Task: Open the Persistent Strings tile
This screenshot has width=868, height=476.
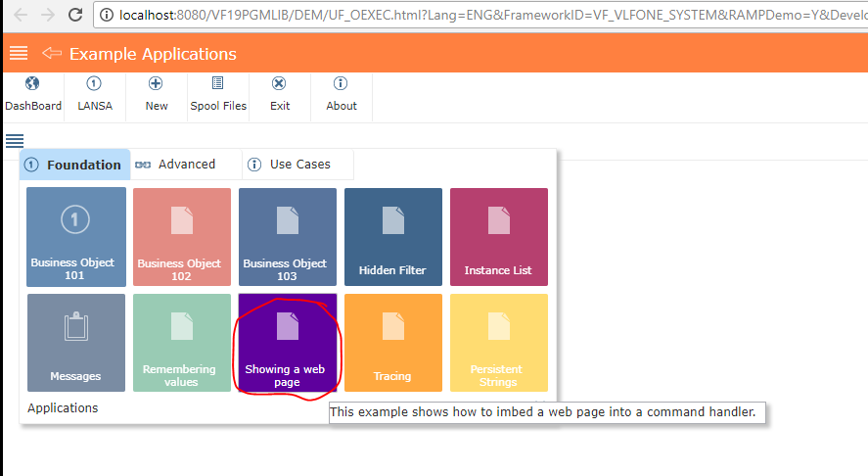Action: click(499, 343)
